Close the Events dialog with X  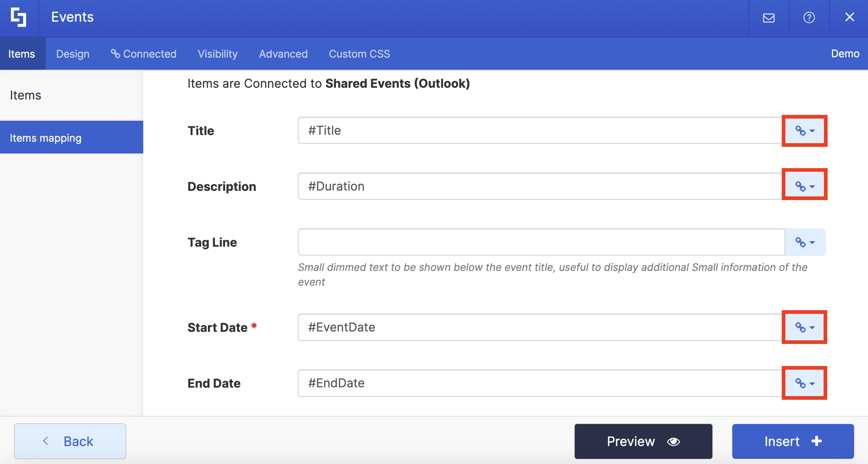[849, 17]
